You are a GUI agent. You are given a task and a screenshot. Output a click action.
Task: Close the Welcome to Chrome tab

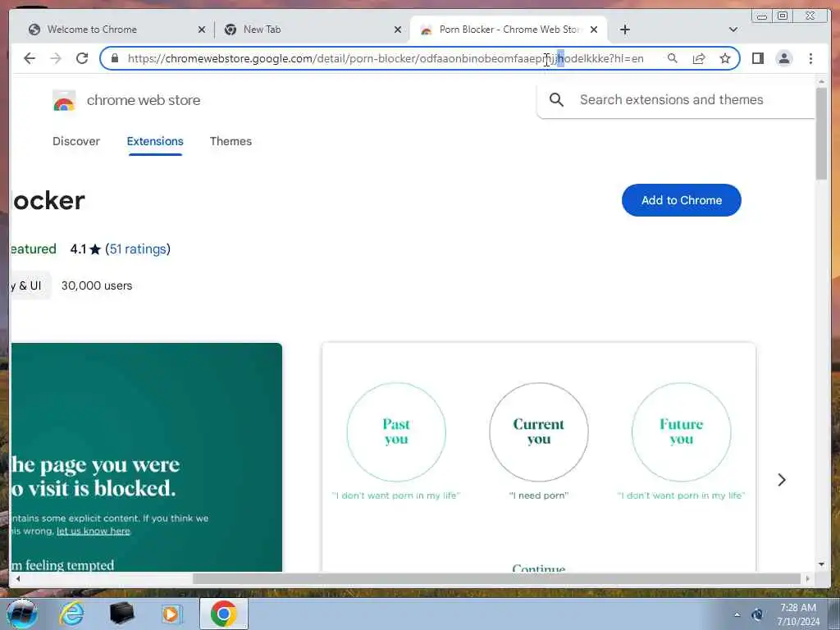click(x=202, y=30)
